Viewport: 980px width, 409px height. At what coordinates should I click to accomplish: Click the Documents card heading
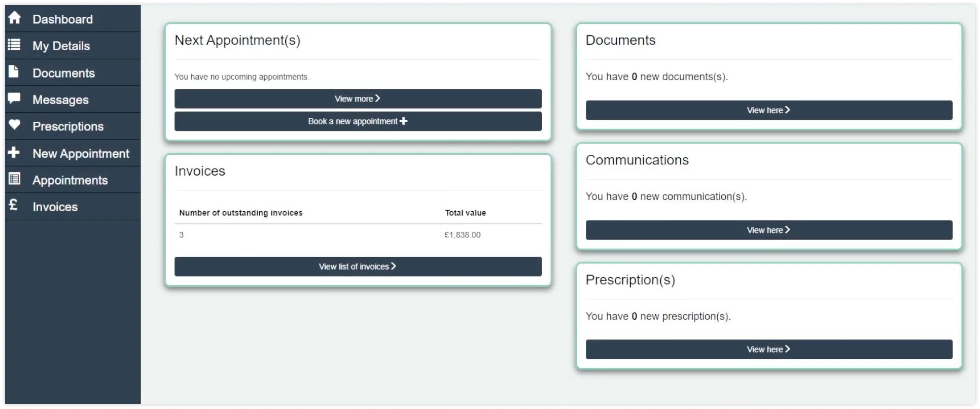pos(620,40)
